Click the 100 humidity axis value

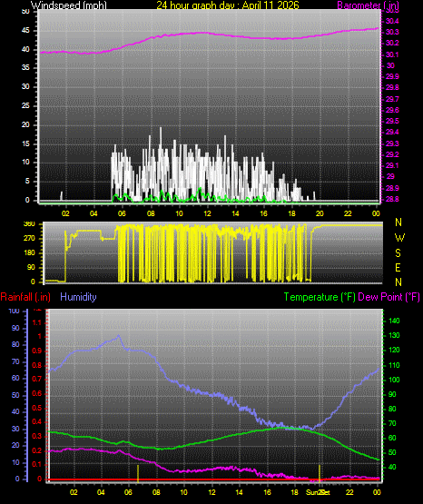pos(15,311)
